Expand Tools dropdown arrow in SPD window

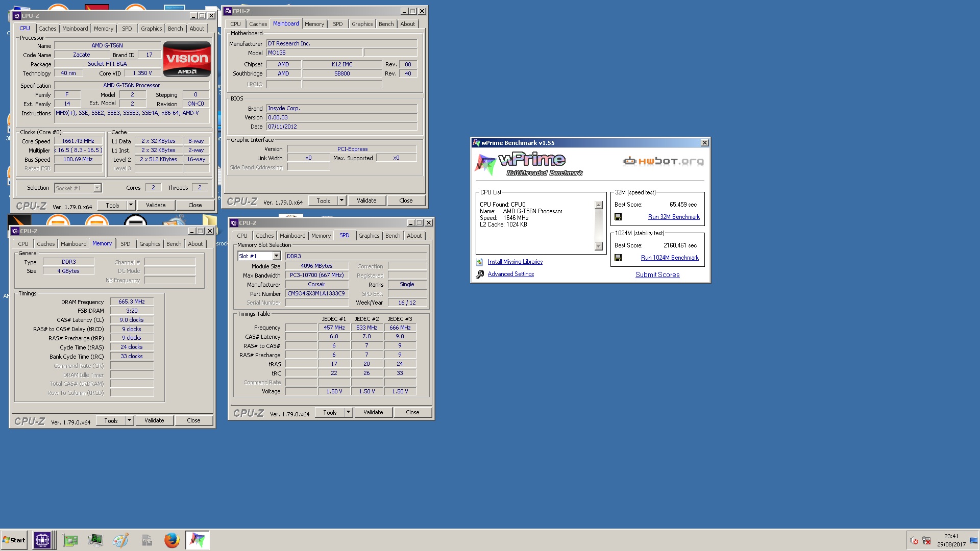[x=348, y=412]
